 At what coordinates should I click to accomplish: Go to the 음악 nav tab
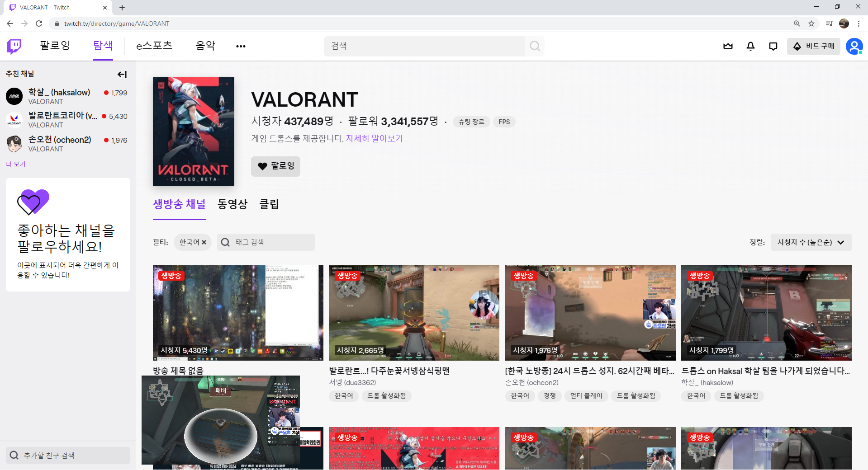click(205, 46)
